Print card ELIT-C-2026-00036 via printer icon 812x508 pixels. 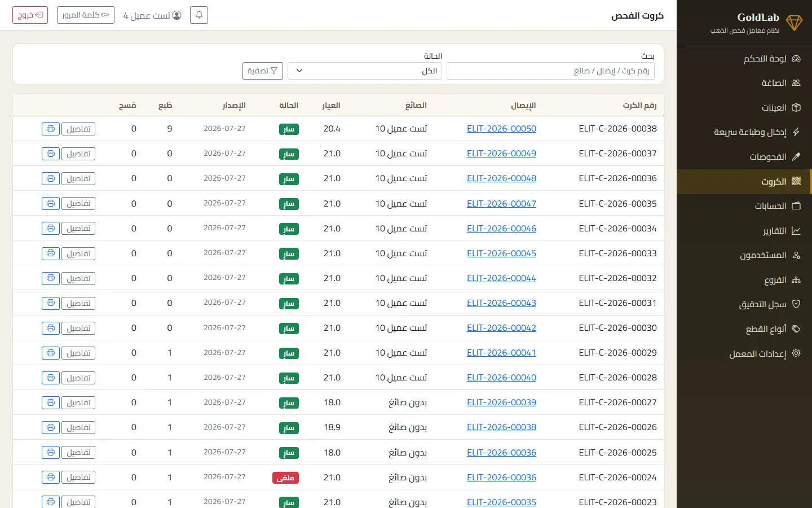(x=51, y=178)
